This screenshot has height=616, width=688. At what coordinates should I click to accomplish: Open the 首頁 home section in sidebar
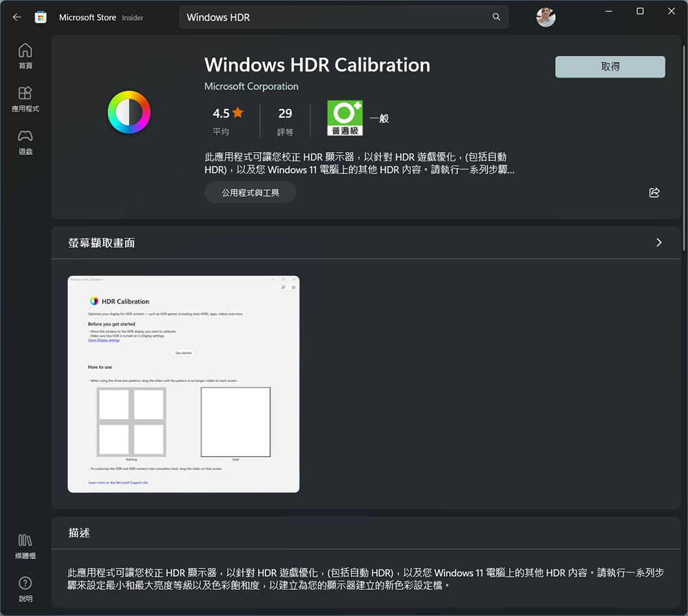click(x=25, y=56)
